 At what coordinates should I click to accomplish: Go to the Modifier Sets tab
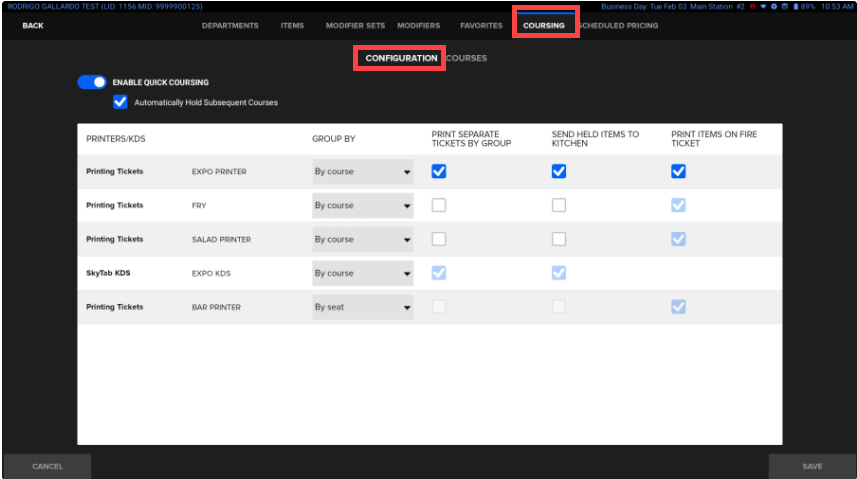(355, 26)
